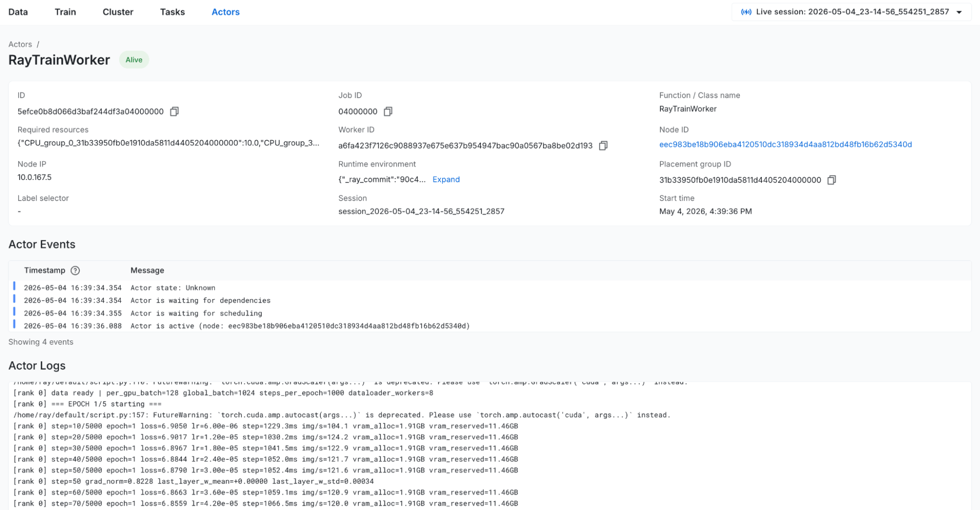Image resolution: width=980 pixels, height=510 pixels.
Task: Select the session name value
Action: point(421,211)
